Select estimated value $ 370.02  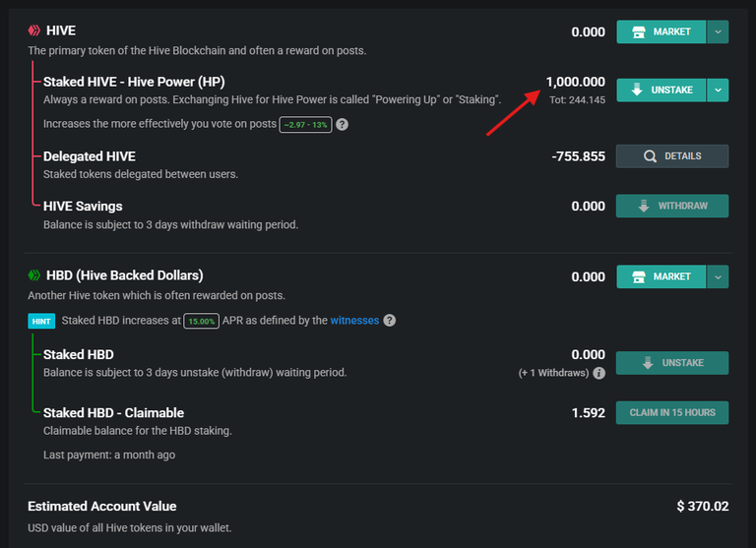pyautogui.click(x=703, y=506)
